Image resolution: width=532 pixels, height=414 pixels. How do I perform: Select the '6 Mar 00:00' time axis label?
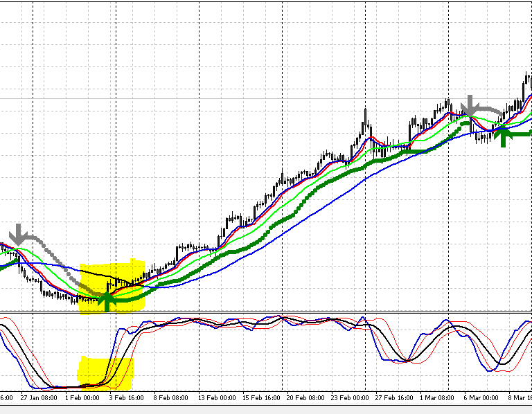481,397
